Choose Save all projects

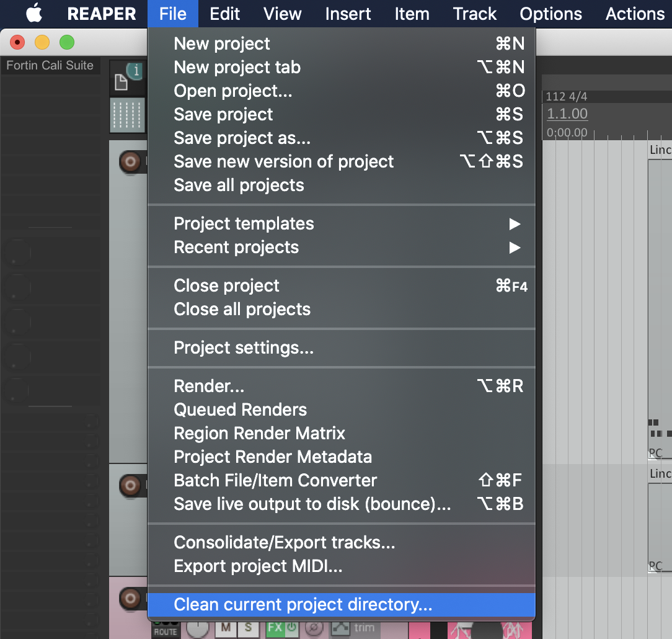tap(342, 185)
